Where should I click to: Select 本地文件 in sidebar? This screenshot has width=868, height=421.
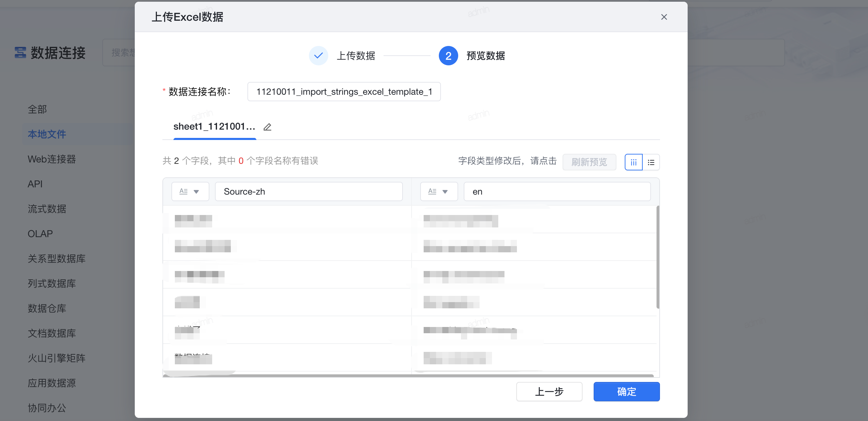47,134
